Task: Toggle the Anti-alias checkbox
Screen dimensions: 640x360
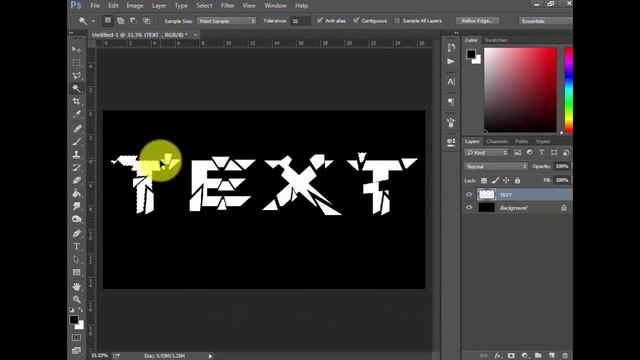Action: (320, 20)
